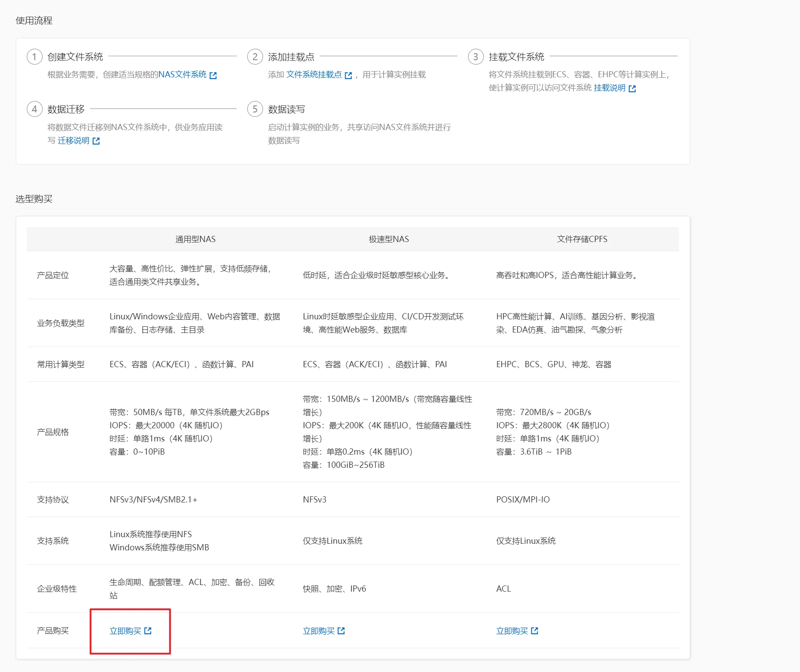The height and width of the screenshot is (672, 800).
Task: Open the 文件系统挂载点 text link
Action: point(314,75)
